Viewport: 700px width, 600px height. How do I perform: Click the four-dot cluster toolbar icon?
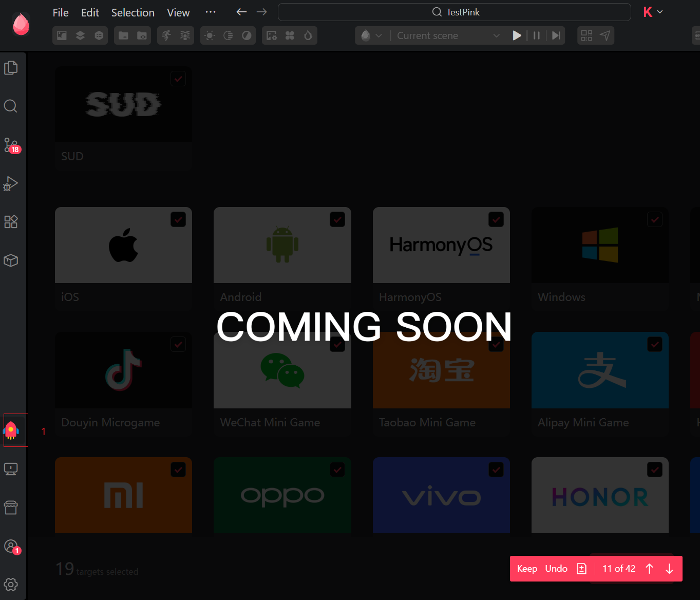coord(290,35)
